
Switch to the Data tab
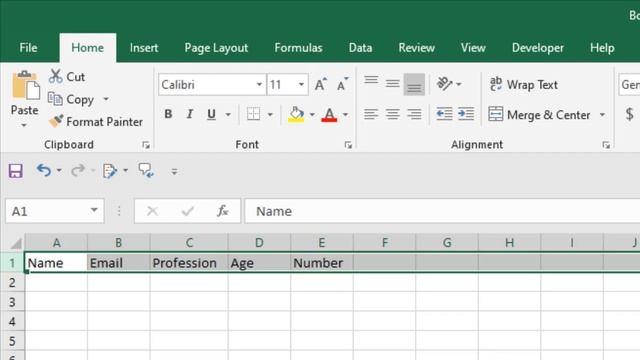point(360,48)
